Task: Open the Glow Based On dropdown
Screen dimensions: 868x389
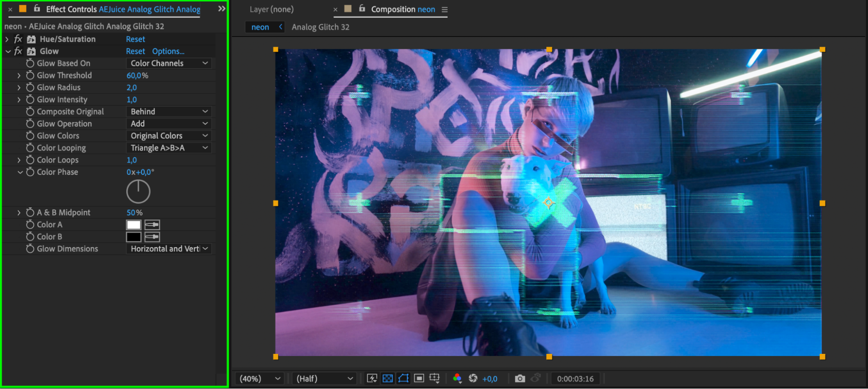Action: click(169, 63)
